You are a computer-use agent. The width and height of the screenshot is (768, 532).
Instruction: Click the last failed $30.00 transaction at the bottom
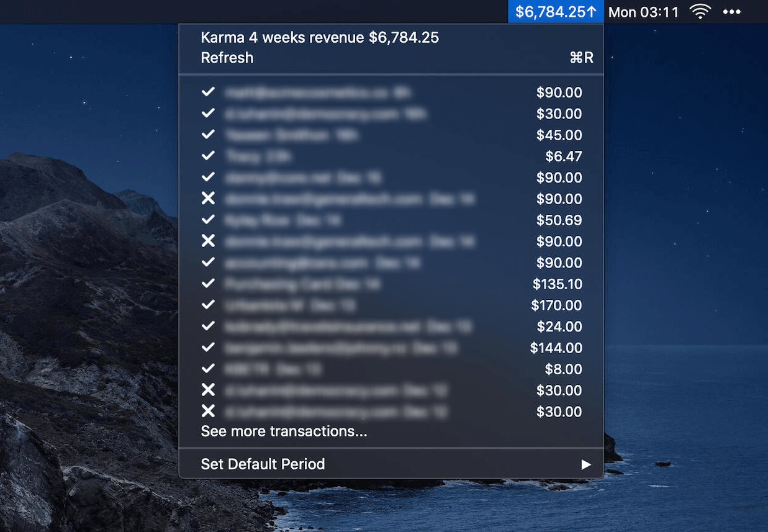(391, 412)
